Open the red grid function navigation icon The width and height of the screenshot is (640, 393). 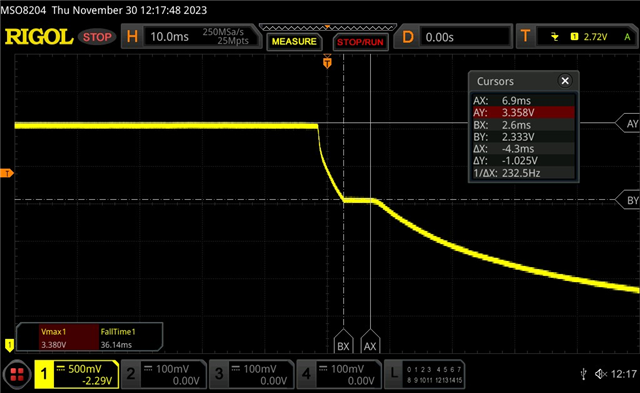(17, 374)
